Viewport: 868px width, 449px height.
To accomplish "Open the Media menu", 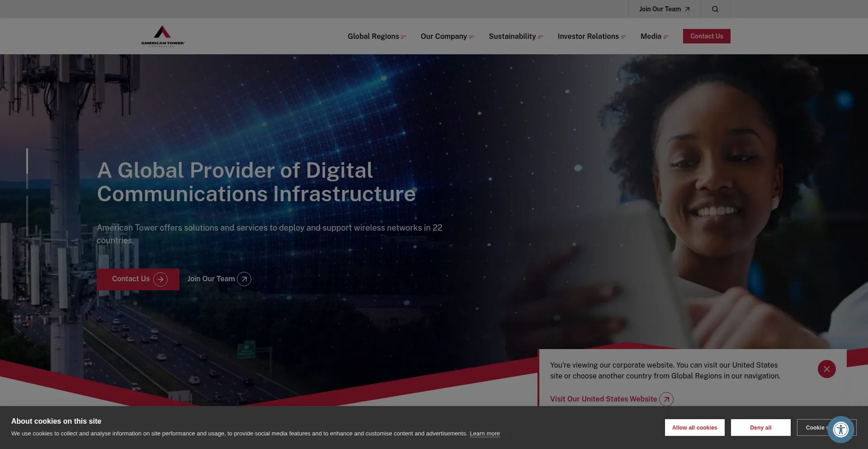I will tap(654, 37).
